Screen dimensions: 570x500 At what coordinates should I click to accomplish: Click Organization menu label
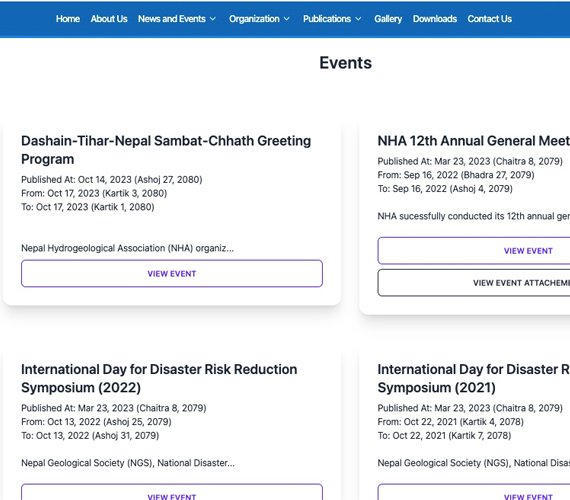pos(254,19)
